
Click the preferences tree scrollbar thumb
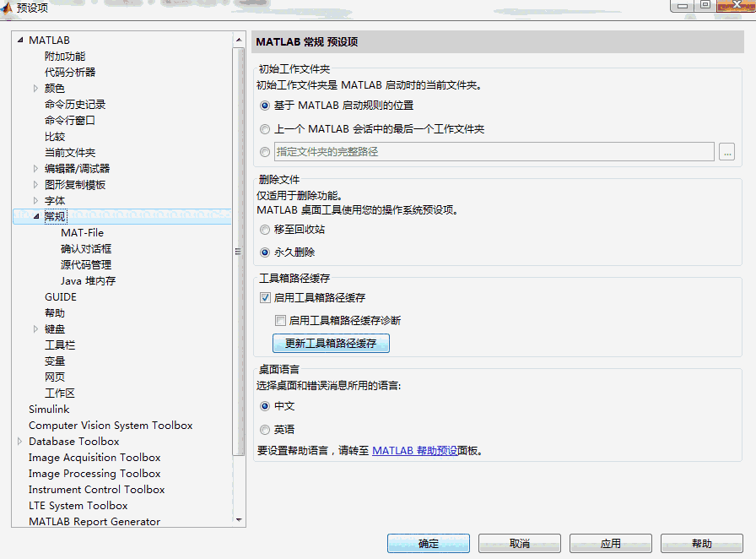tap(238, 251)
